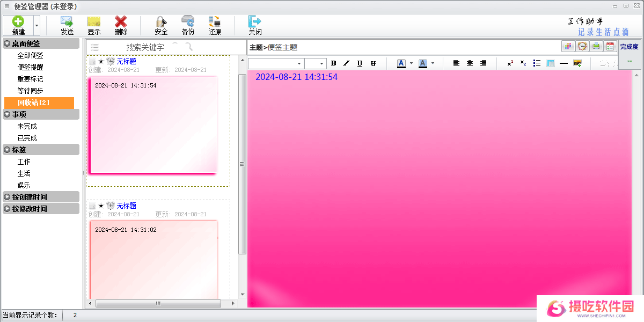Viewport: 644px width, 322px height.
Task: Expand the 按创建时间 section
Action: pyautogui.click(x=7, y=197)
